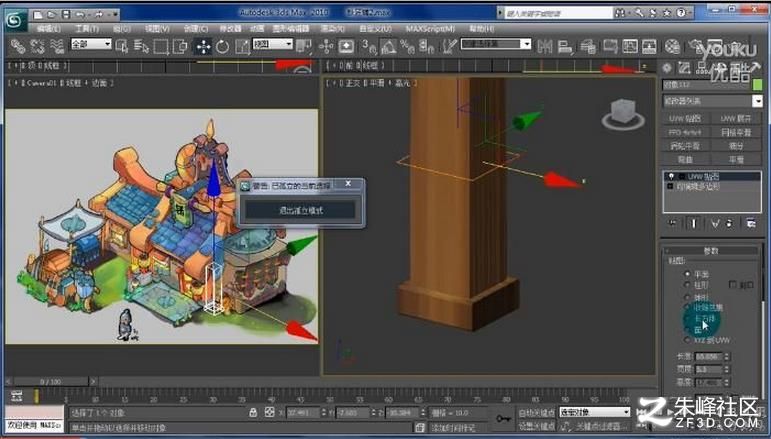Open Select by Name tool
This screenshot has width=771, height=439.
coord(141,46)
